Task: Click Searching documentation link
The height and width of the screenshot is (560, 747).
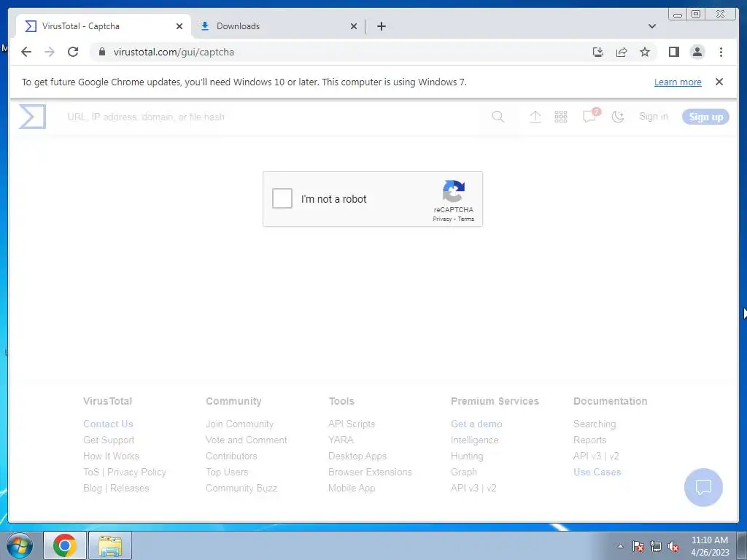Action: coord(595,424)
